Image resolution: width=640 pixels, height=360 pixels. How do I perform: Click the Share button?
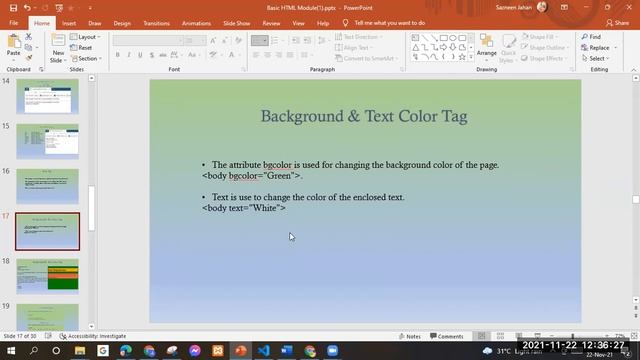pos(618,23)
